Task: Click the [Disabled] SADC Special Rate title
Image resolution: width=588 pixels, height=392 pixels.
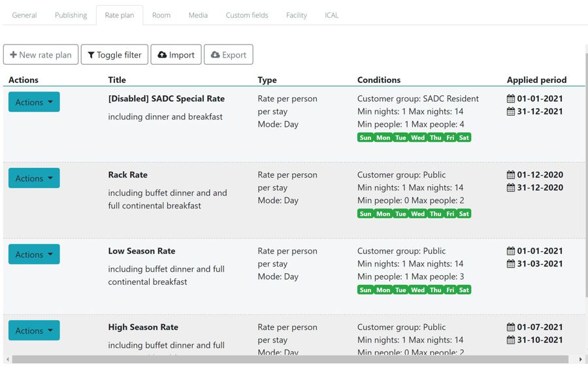Action: [x=167, y=99]
